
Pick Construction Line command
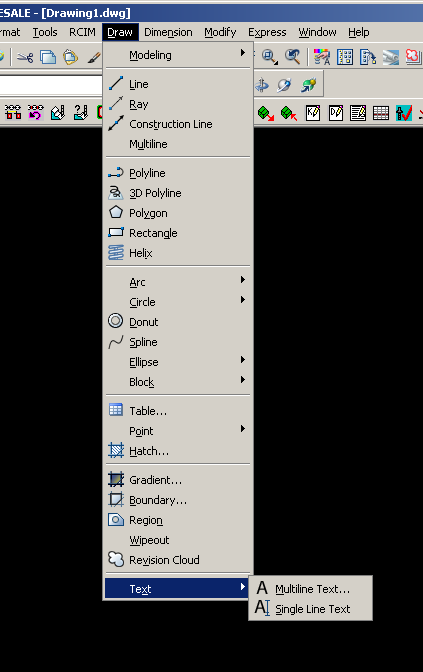tap(177, 124)
